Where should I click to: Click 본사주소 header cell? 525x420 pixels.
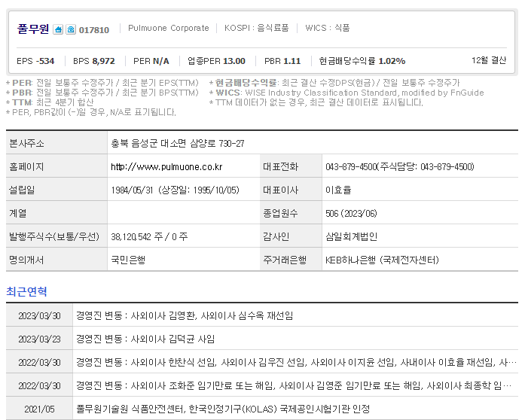point(56,144)
